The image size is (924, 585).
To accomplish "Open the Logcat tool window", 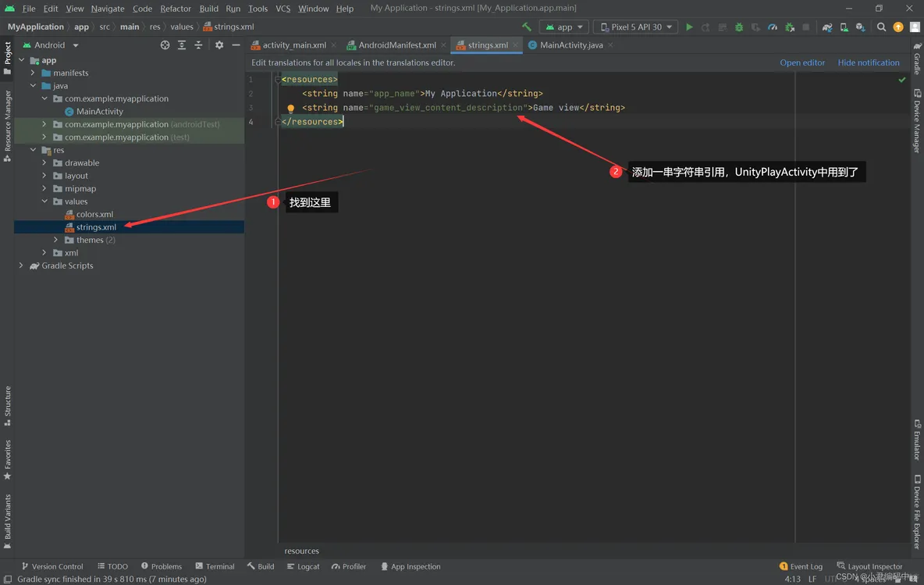I will click(x=303, y=567).
